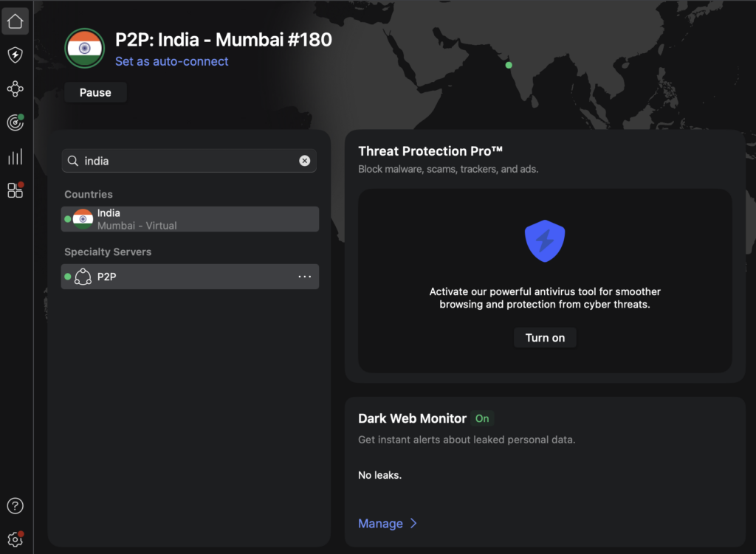
Task: Open the Home tab in sidebar
Action: [x=15, y=21]
